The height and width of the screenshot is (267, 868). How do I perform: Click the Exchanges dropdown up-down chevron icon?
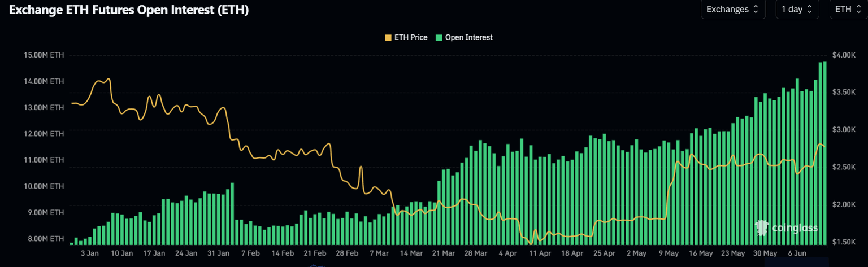coord(756,10)
